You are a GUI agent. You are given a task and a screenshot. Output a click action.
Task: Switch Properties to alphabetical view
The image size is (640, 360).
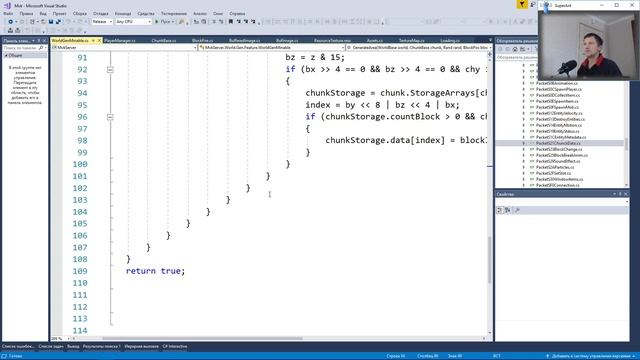pyautogui.click(x=507, y=210)
